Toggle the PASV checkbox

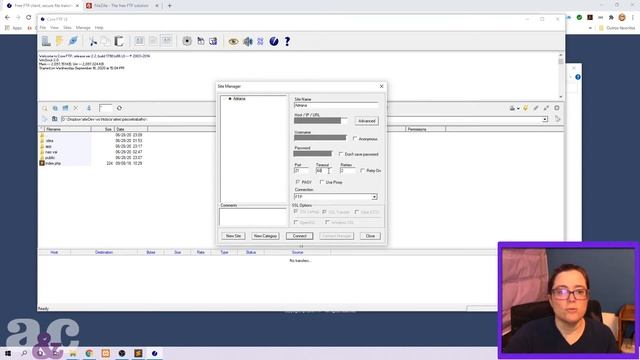(x=298, y=182)
